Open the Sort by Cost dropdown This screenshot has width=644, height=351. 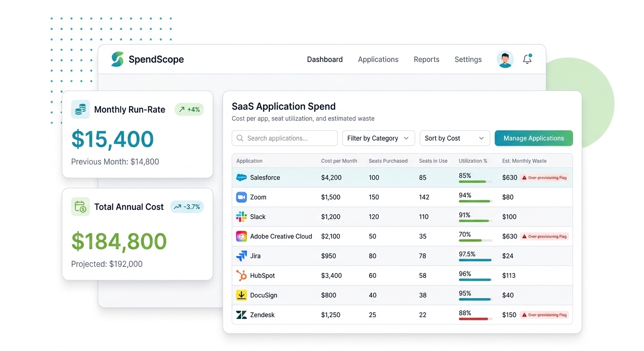coord(455,138)
